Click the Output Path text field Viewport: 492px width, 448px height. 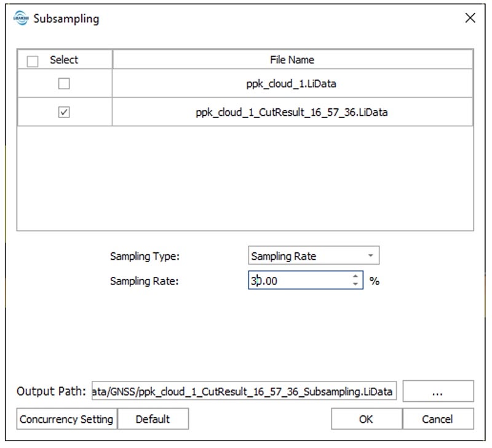[245, 391]
